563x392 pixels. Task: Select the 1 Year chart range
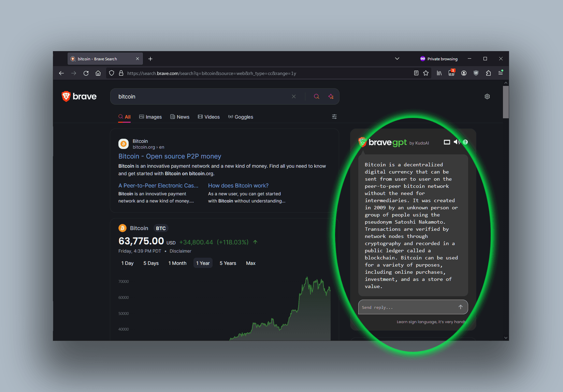203,263
